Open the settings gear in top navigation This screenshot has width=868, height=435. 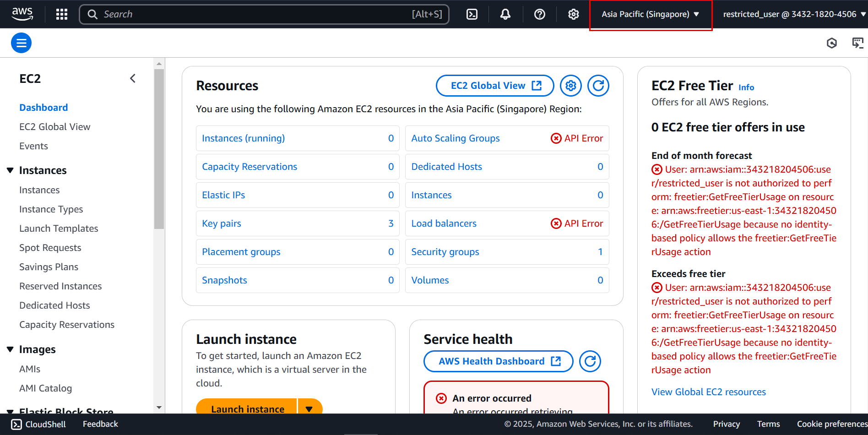click(574, 14)
